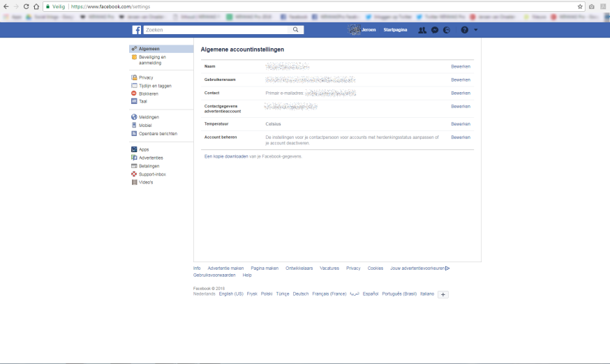Click the Taal icon
Viewport: 610px width, 364px height.
click(x=134, y=101)
